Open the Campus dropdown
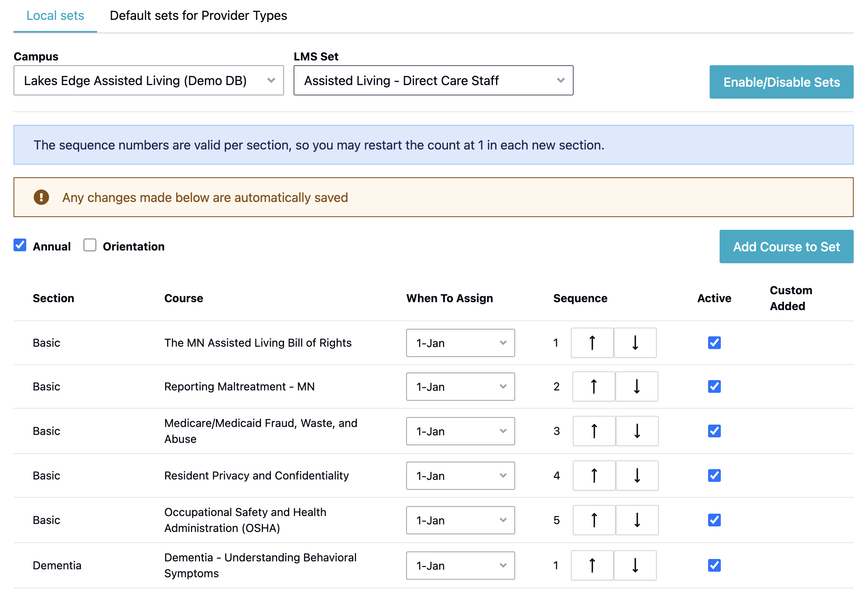The height and width of the screenshot is (590, 868). 148,81
